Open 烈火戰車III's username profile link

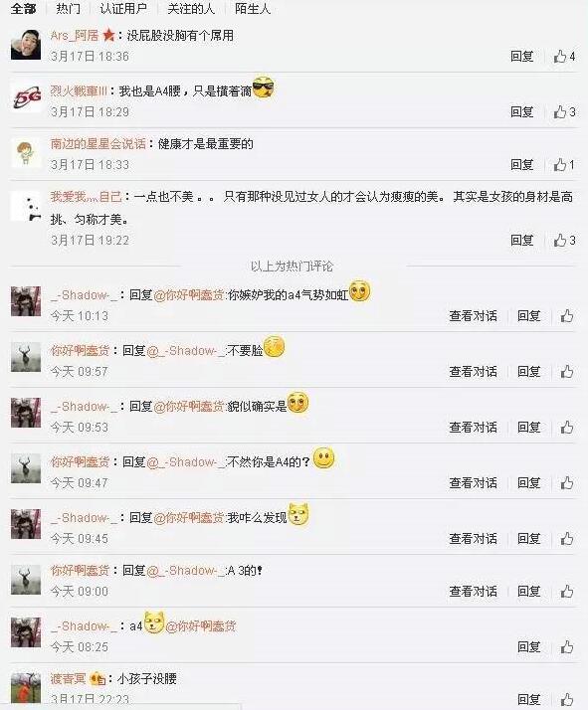click(79, 91)
